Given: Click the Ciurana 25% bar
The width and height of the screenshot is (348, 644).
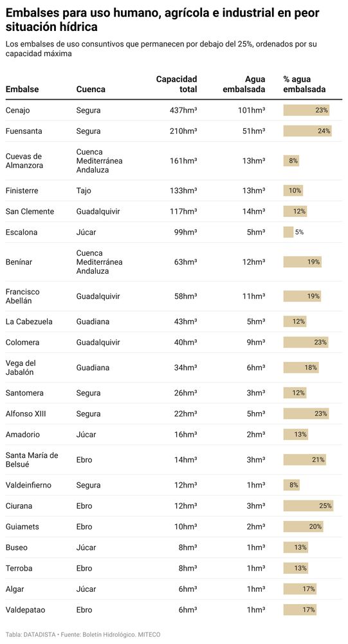Looking at the screenshot, I should click(x=308, y=506).
